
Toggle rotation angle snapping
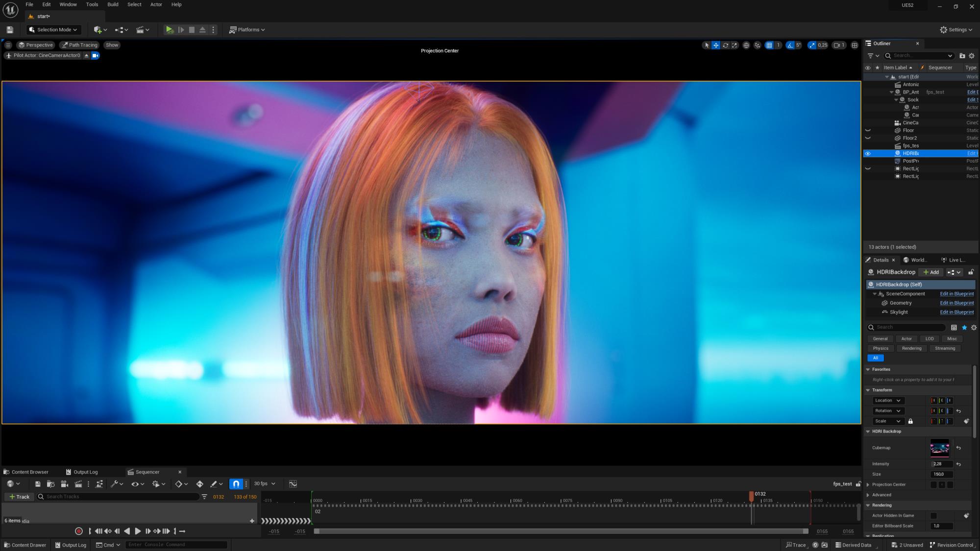pos(790,45)
